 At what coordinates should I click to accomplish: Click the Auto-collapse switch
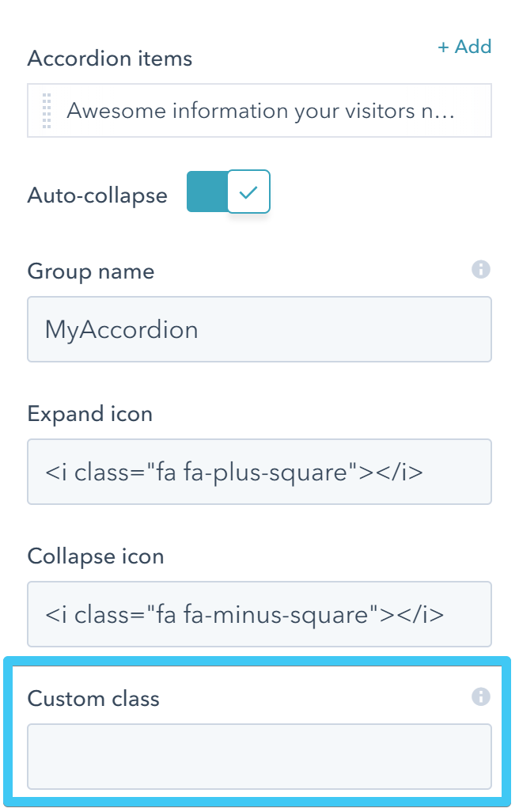(x=228, y=191)
